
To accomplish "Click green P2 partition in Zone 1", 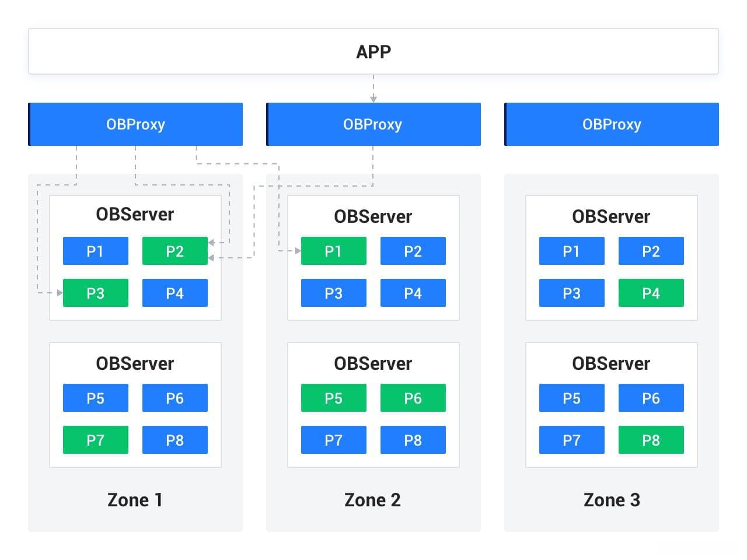I will pyautogui.click(x=175, y=251).
